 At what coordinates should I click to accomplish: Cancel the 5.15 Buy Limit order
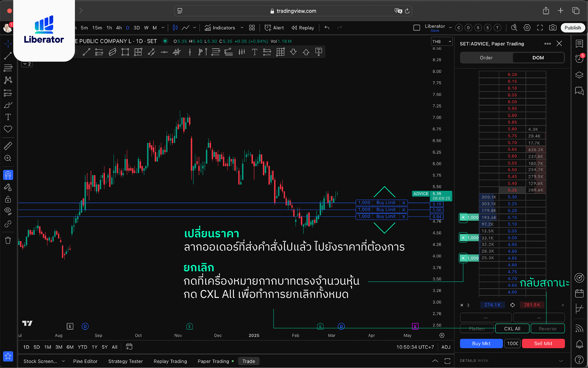pos(403,203)
